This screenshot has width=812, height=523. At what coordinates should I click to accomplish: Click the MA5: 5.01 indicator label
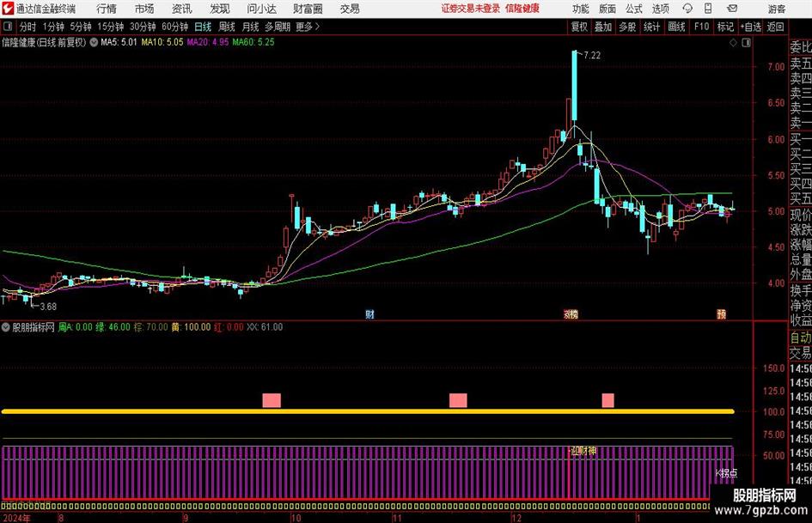119,42
